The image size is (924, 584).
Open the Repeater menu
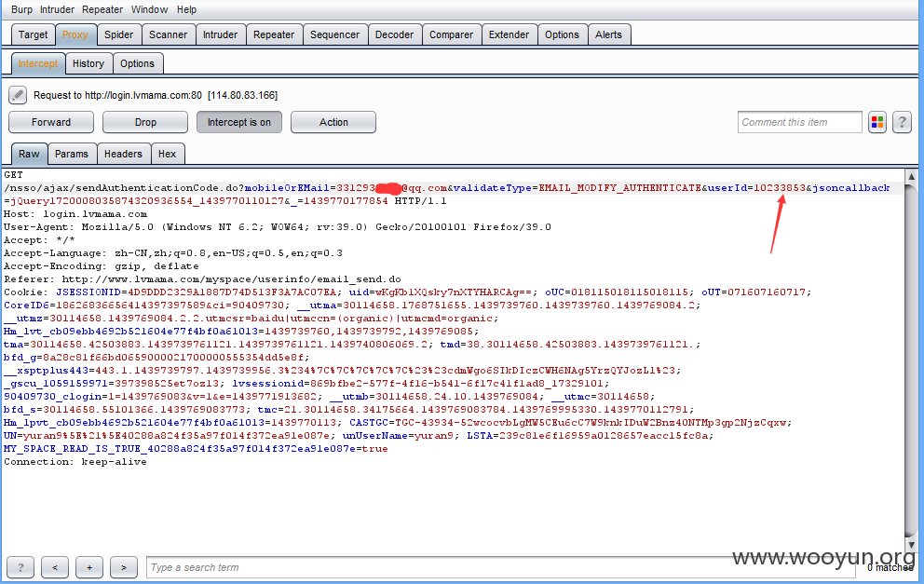click(x=102, y=9)
